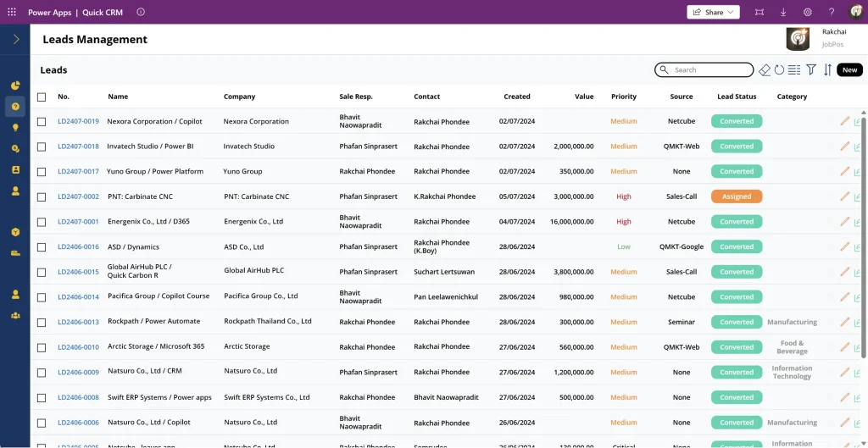The width and height of the screenshot is (868, 448).
Task: Click the list view columns icon
Action: point(794,69)
